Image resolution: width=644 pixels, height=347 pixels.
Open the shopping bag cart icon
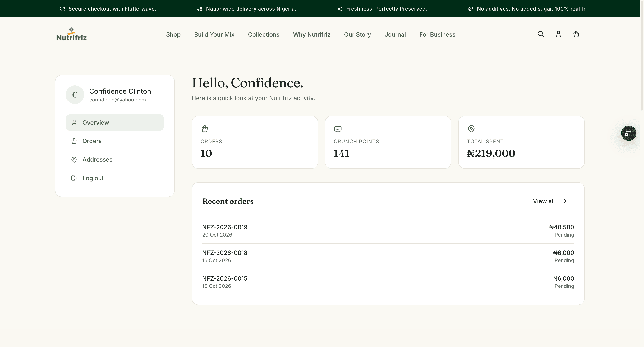click(x=576, y=34)
